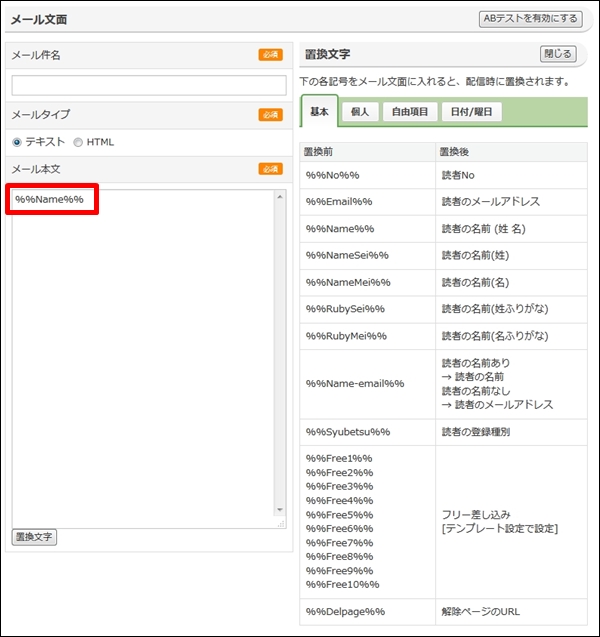600x637 pixels.
Task: Select the テキスト mail type radio
Action: (17, 142)
